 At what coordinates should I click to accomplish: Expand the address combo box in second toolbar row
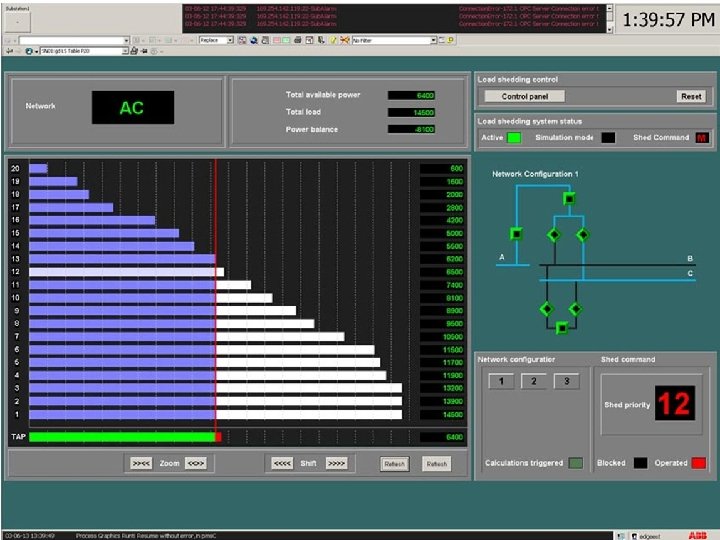(x=125, y=51)
